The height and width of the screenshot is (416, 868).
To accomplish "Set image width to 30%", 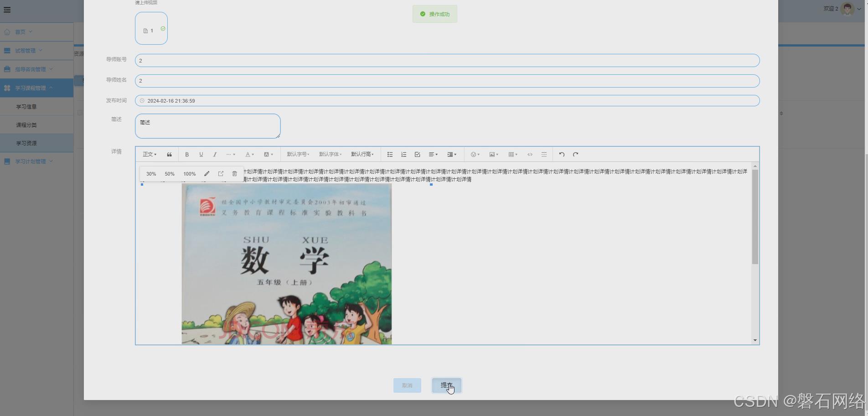I will pyautogui.click(x=151, y=174).
